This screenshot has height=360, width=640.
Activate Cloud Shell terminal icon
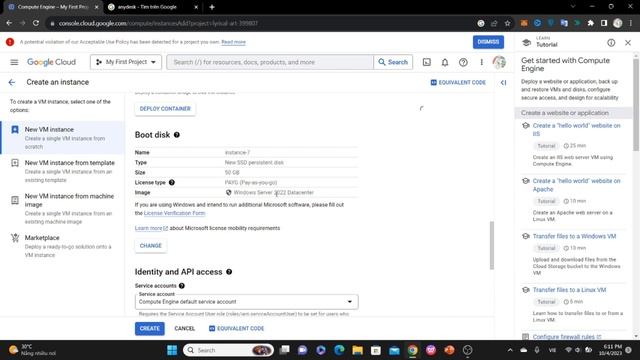tap(427, 62)
